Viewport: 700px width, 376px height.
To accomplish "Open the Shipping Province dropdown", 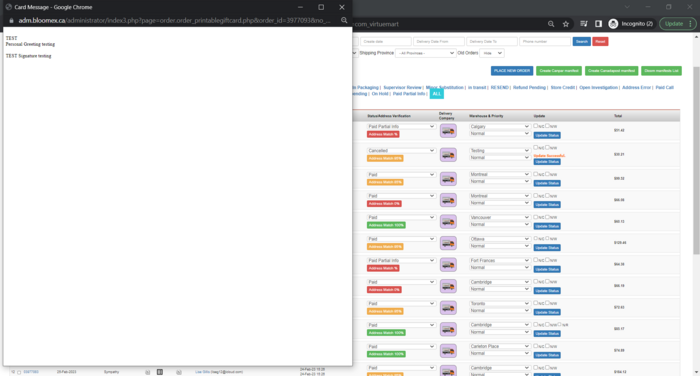I will point(425,53).
